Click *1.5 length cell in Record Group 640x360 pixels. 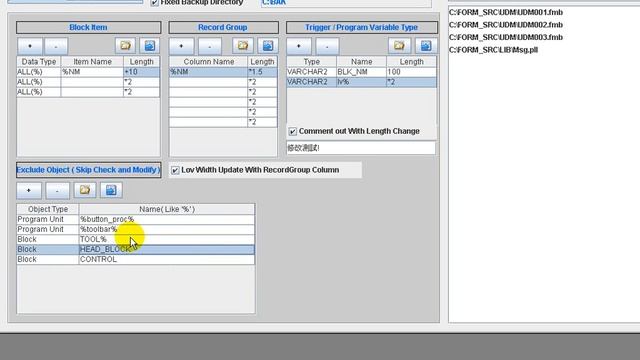click(262, 72)
